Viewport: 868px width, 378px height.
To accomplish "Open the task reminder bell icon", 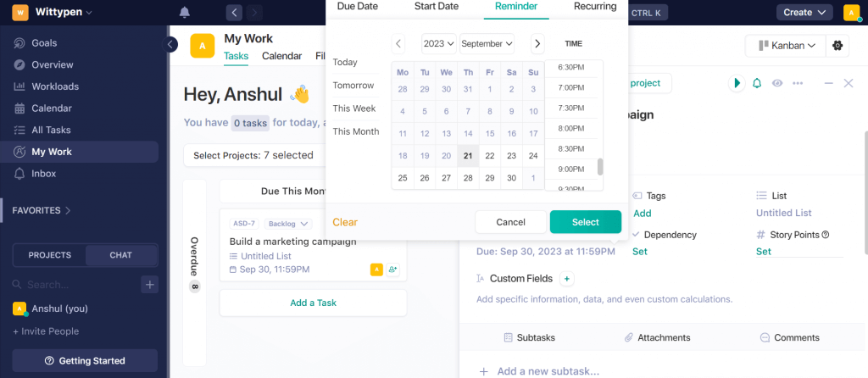I will (757, 83).
